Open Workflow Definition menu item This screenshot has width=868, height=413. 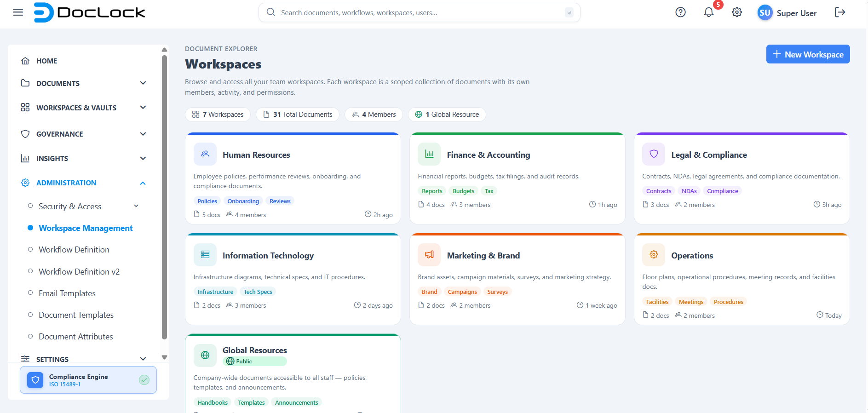pyautogui.click(x=74, y=250)
